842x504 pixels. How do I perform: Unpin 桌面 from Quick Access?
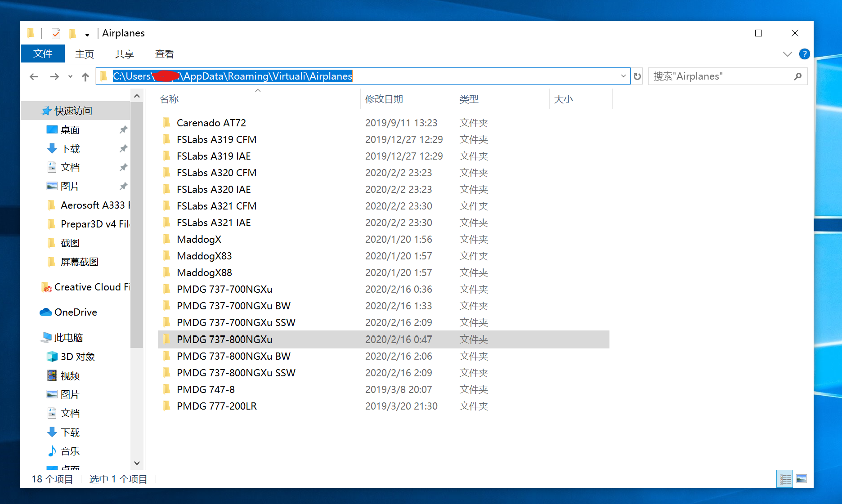(x=123, y=129)
